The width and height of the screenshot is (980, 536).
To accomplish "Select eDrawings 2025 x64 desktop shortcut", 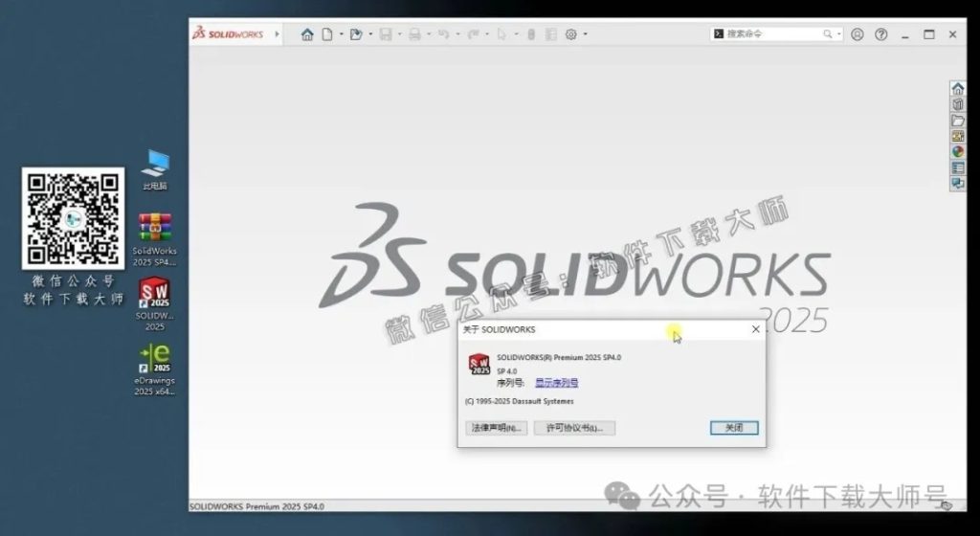I will (154, 369).
